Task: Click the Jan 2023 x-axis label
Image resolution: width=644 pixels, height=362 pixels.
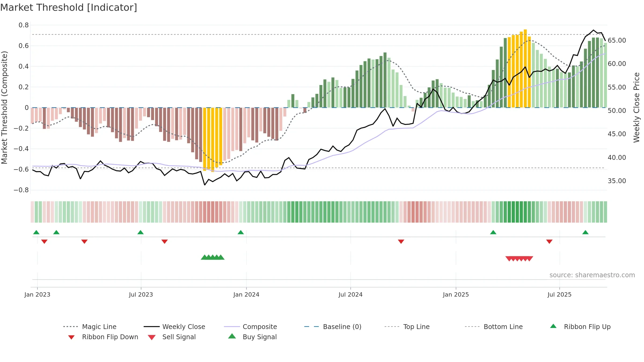Action: [x=37, y=295]
